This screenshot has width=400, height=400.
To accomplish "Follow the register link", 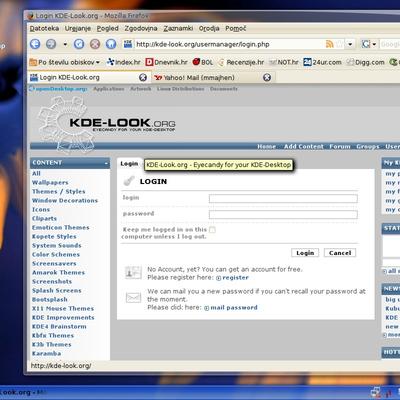I will click(235, 278).
